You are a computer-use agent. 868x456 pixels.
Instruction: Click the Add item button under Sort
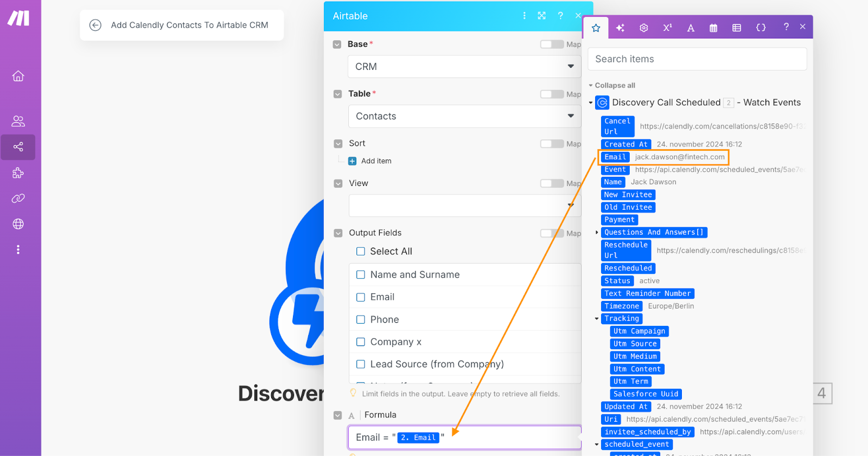pyautogui.click(x=376, y=161)
